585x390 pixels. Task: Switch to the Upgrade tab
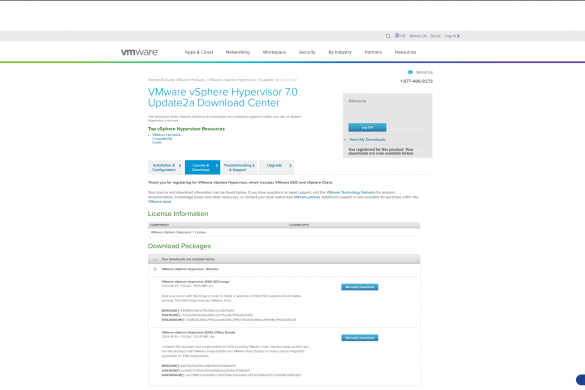(276, 167)
